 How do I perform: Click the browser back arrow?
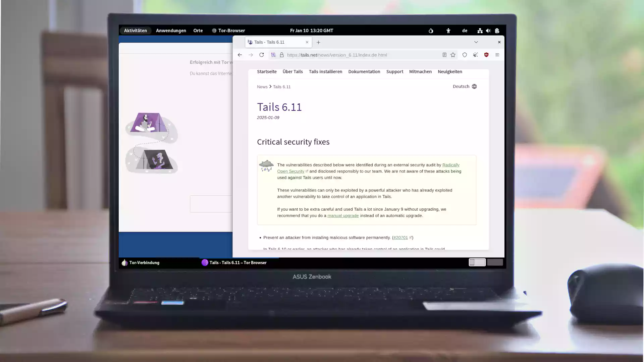[239, 55]
